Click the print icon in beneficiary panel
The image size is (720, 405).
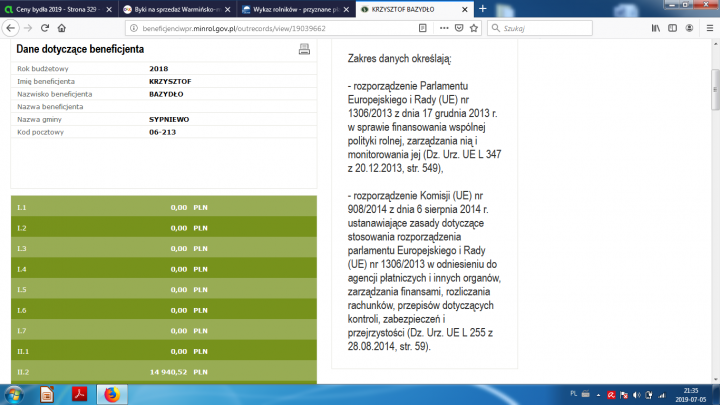coord(304,49)
